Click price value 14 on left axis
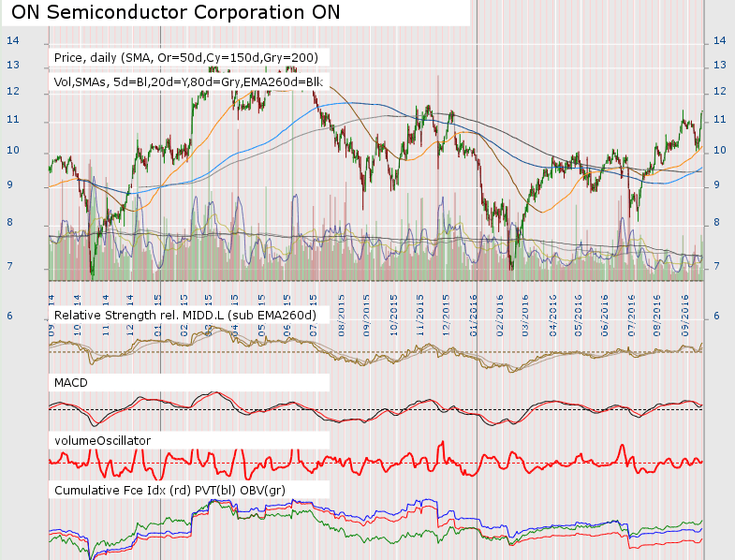Viewport: 735px width, 560px height. (13, 40)
